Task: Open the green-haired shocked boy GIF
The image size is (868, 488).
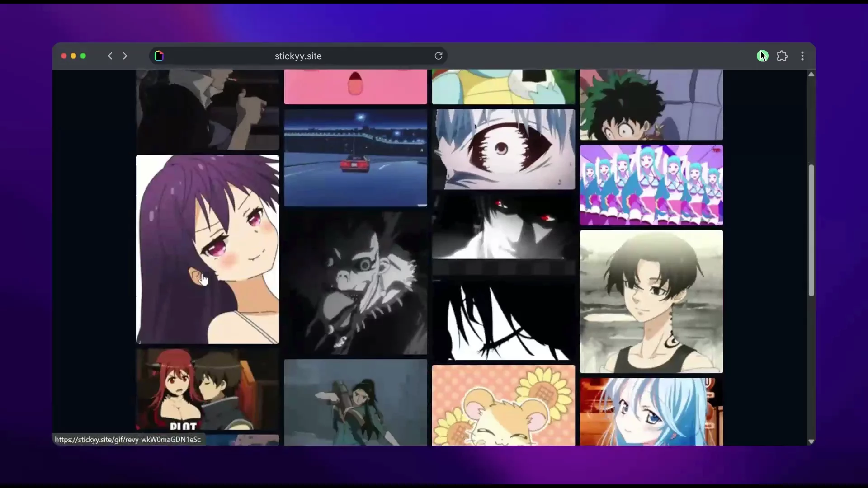Action: click(x=651, y=105)
